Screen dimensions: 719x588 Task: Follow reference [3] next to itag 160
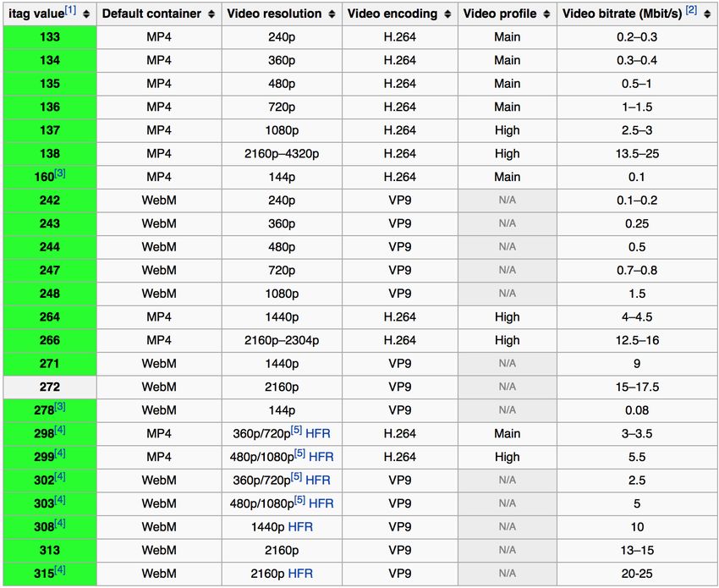pos(60,173)
